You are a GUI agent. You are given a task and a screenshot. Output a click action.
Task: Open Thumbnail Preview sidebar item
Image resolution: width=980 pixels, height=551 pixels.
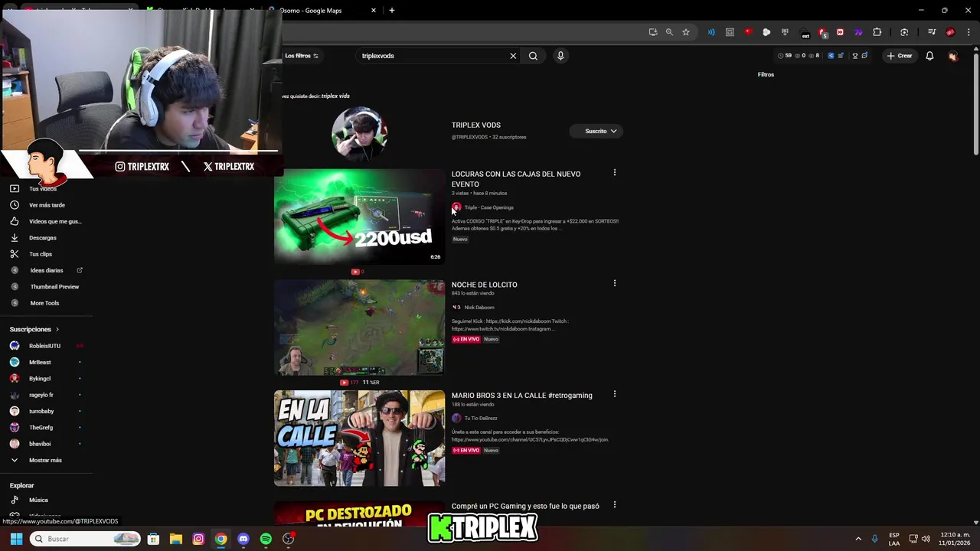point(46,286)
